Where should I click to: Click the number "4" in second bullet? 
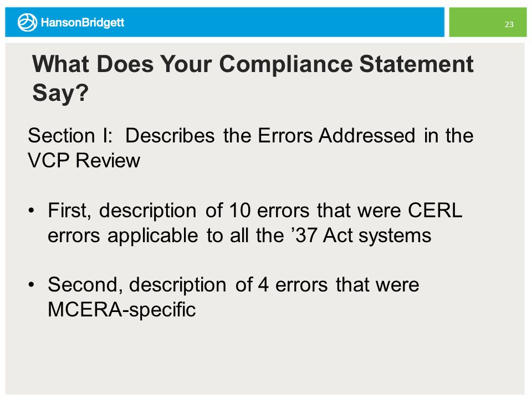(x=263, y=284)
